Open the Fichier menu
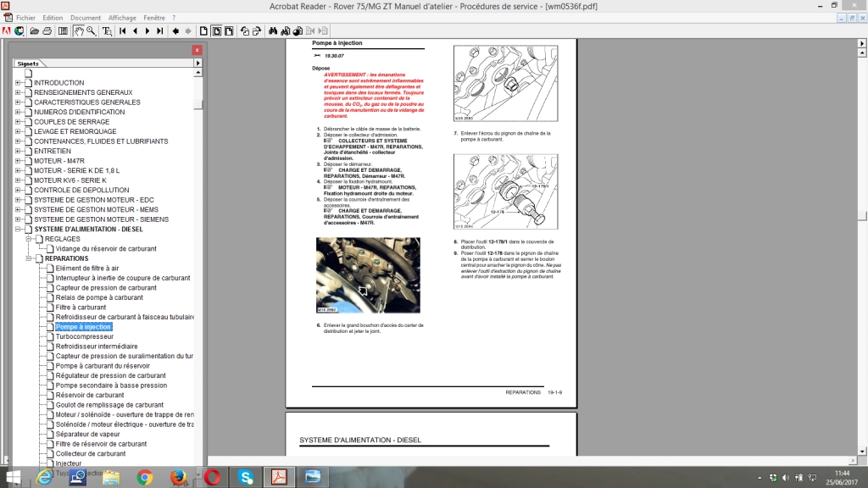Viewport: 868px width, 488px height. click(25, 18)
